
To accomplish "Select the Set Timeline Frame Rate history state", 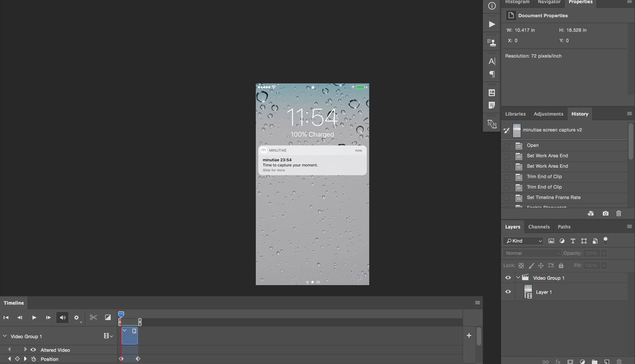I will [553, 197].
